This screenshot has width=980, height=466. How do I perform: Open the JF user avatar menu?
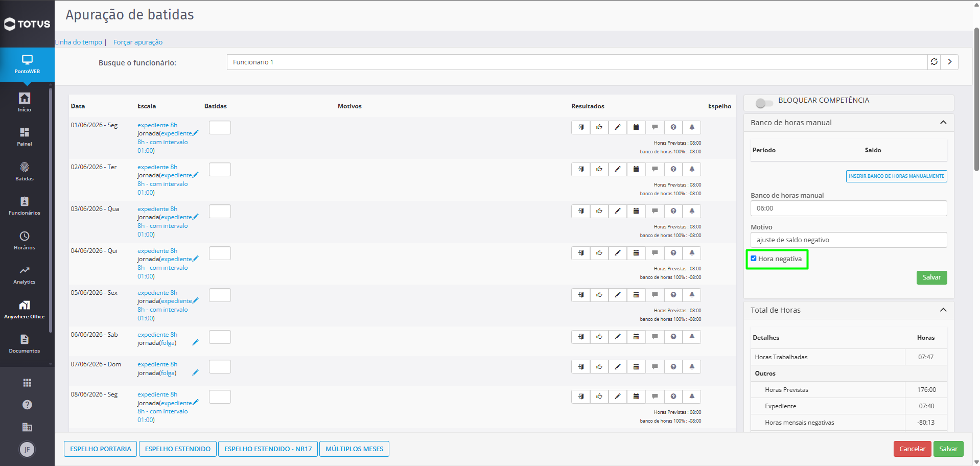click(27, 450)
